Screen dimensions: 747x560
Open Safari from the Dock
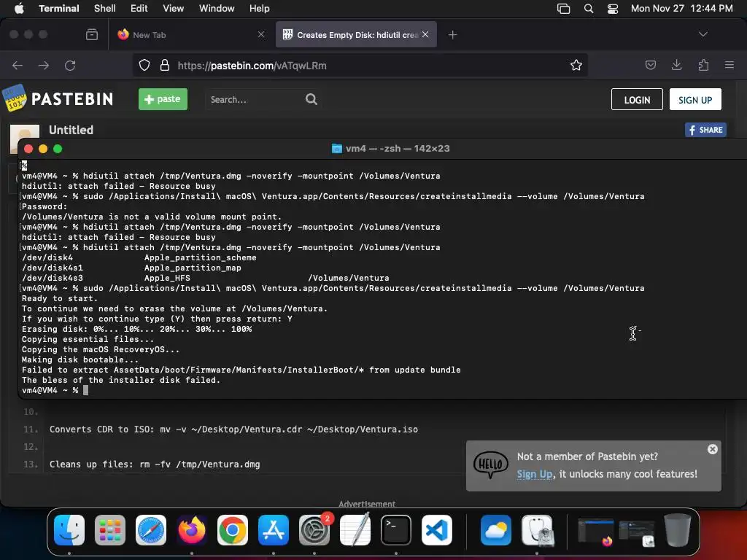pyautogui.click(x=151, y=530)
